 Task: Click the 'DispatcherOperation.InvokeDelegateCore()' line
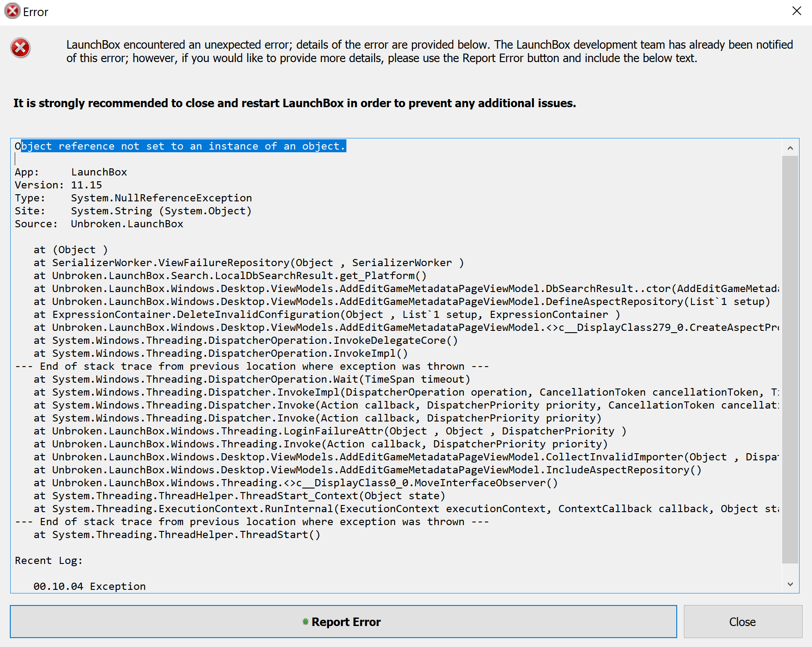(246, 340)
